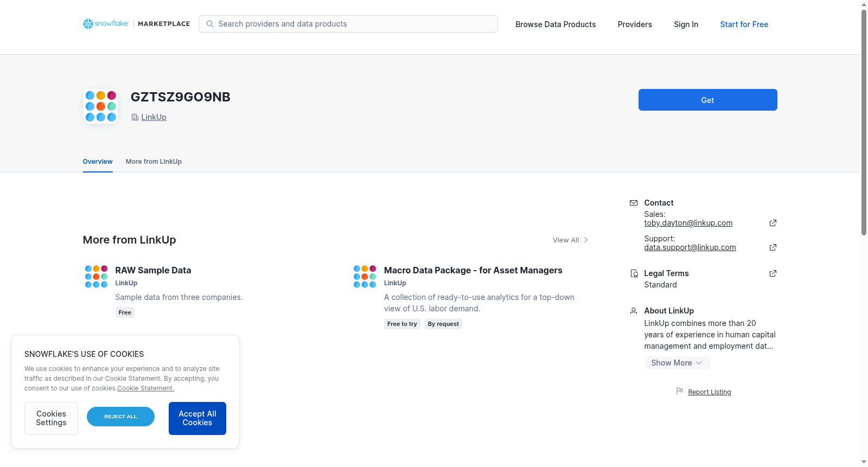Click the provider building icon beside LinkUp
Viewport: 868px width, 467px height.
pyautogui.click(x=135, y=117)
